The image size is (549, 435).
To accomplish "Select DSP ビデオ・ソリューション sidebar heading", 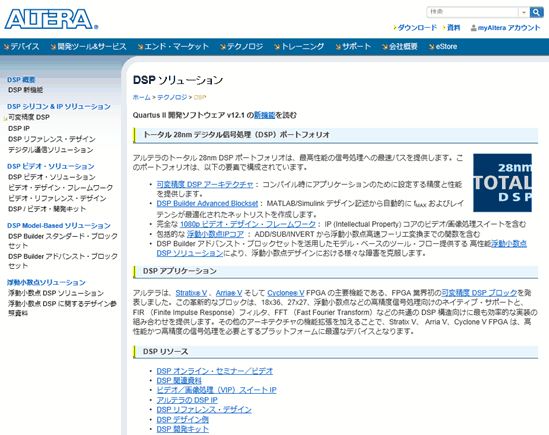I will click(x=50, y=166).
